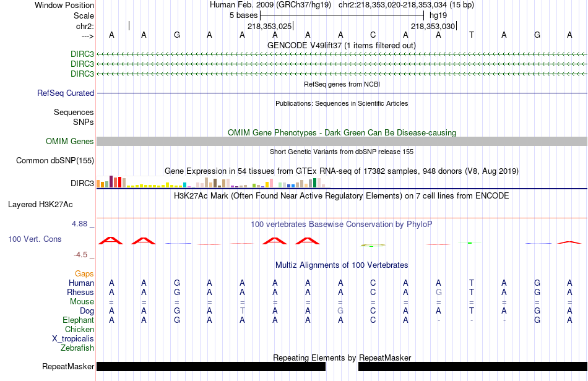Click the Scale track label
588x381 pixels.
tap(84, 15)
